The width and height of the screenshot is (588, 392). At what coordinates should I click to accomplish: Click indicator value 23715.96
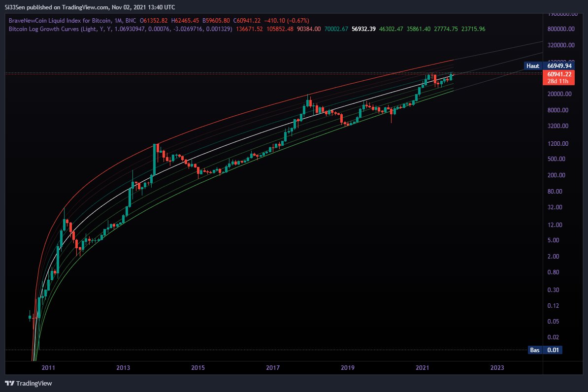pos(473,29)
